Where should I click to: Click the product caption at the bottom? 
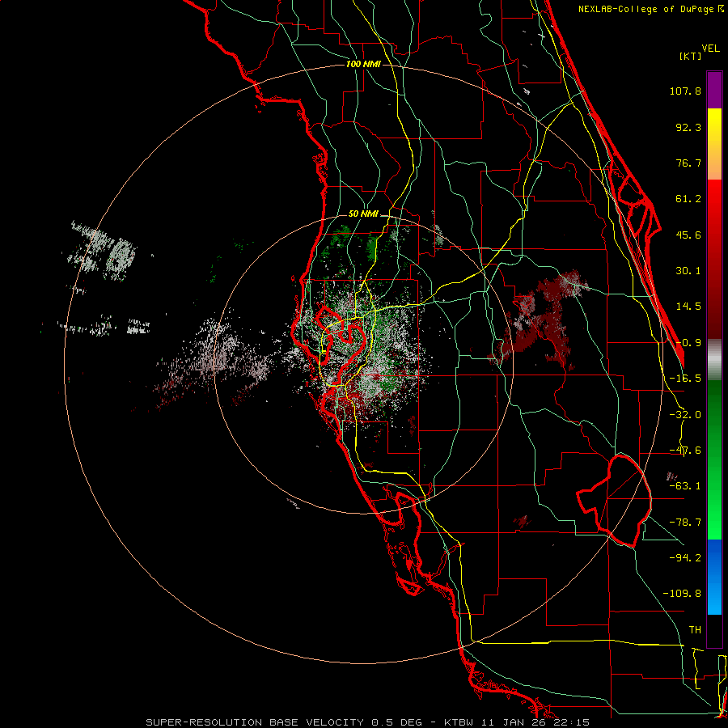coord(368,722)
